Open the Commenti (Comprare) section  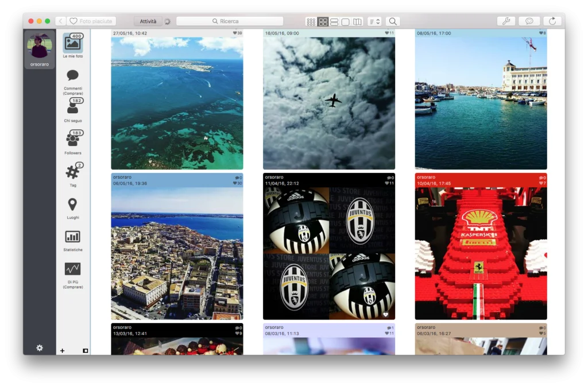point(73,82)
